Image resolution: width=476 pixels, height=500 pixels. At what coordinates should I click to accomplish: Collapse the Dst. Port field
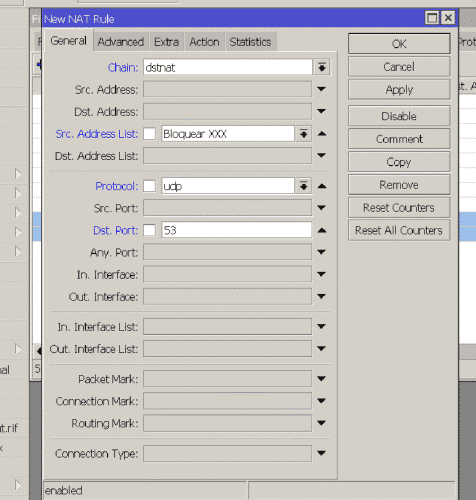point(322,230)
